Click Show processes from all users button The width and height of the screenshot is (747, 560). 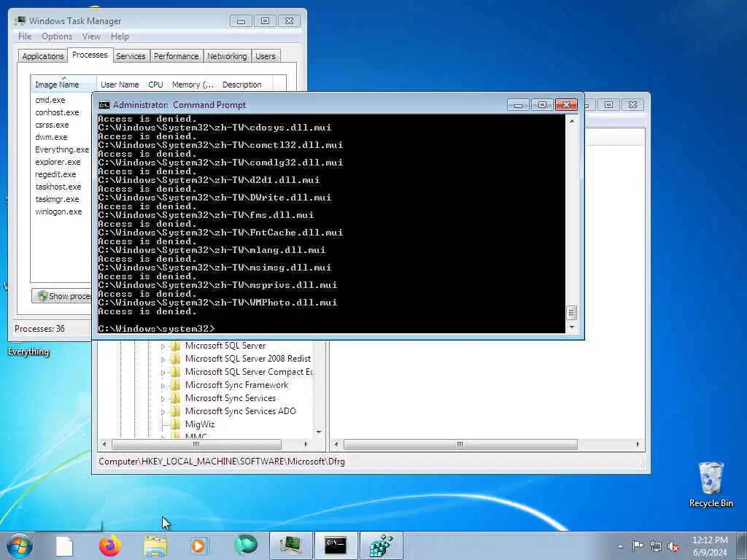pos(62,296)
